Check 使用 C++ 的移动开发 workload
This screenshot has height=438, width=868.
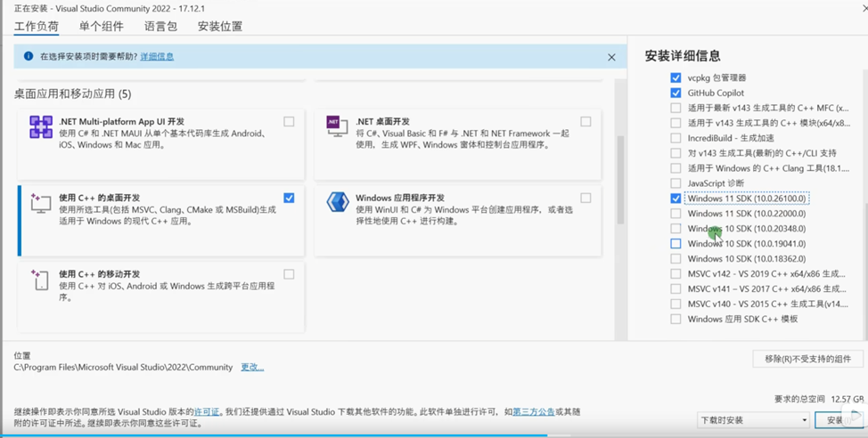coord(289,274)
